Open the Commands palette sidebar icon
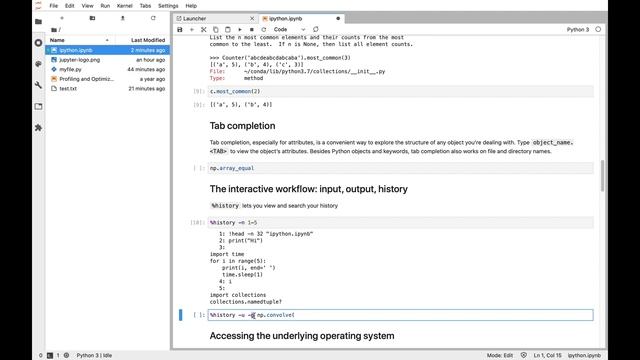Screen dimensions: 640x360 click(x=38, y=64)
